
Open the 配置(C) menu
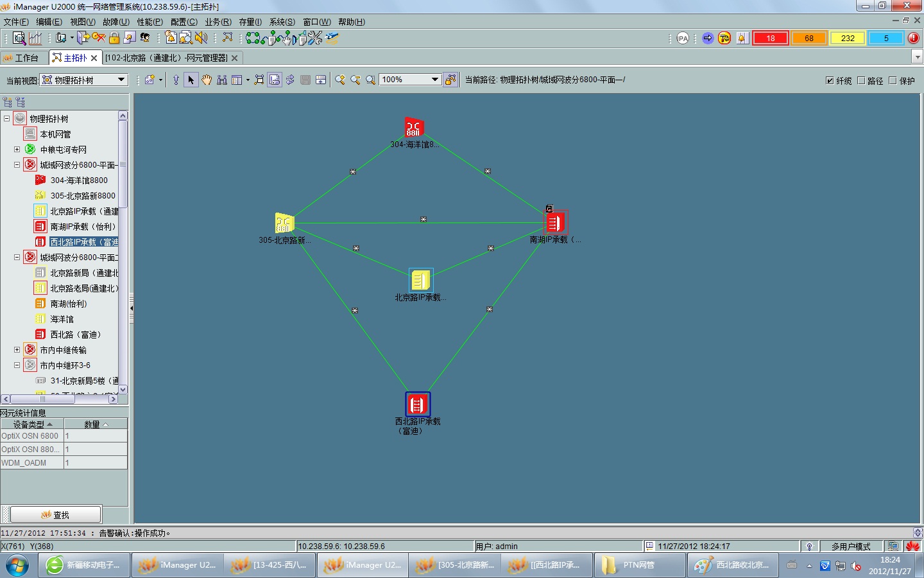(x=184, y=22)
